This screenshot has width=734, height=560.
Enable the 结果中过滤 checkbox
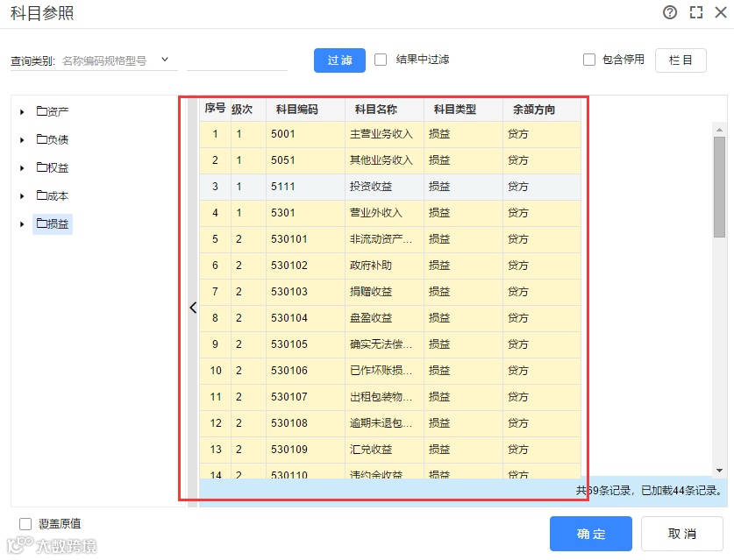click(x=381, y=60)
